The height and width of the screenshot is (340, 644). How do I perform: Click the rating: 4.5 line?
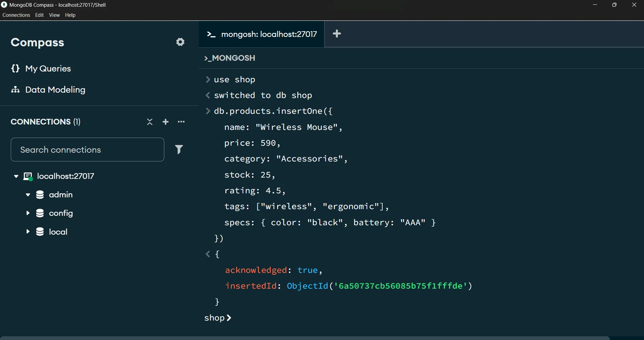click(255, 191)
